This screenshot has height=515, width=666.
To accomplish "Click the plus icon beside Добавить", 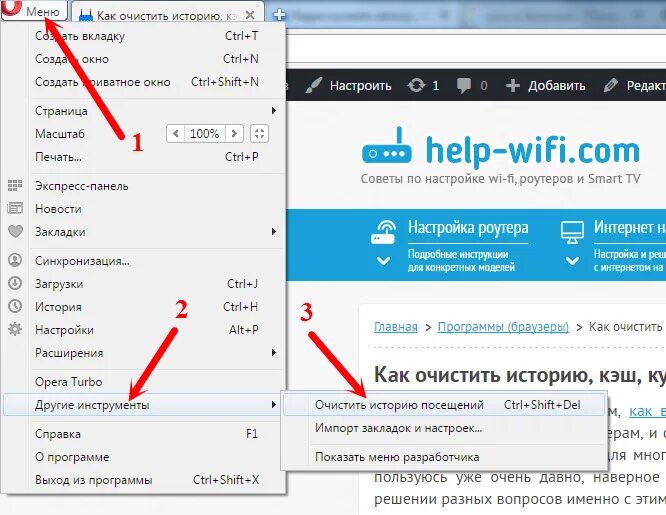I will click(x=513, y=85).
